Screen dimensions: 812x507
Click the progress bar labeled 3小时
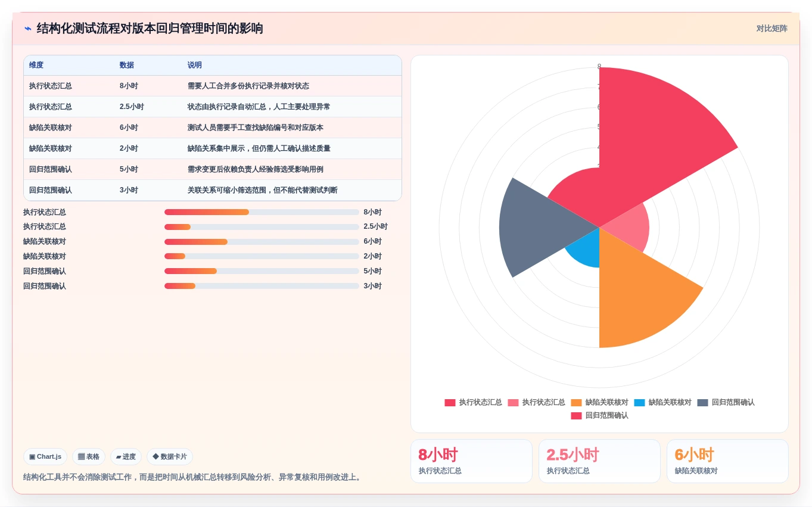[262, 286]
